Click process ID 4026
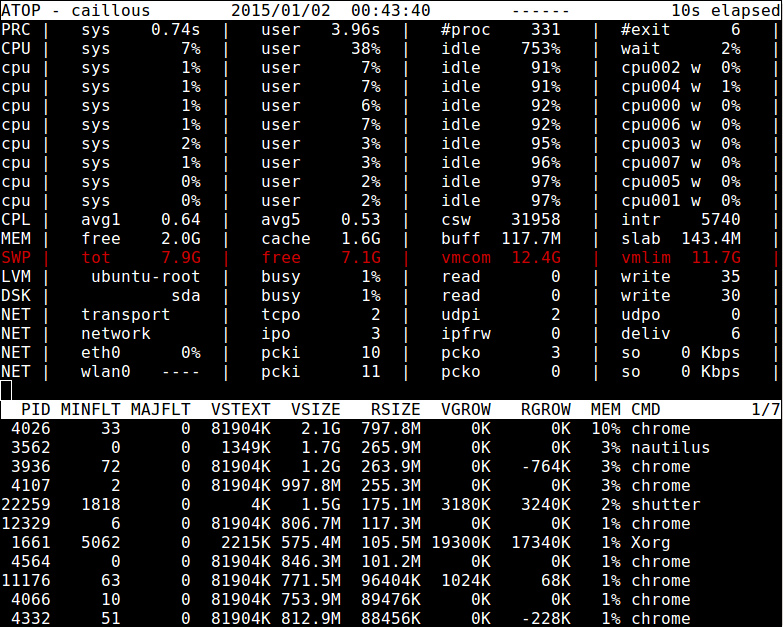This screenshot has height=627, width=783. pyautogui.click(x=30, y=429)
